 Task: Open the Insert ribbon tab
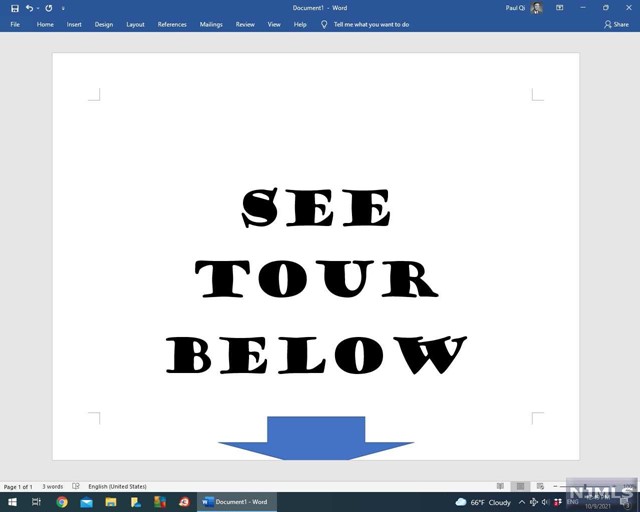[x=74, y=24]
